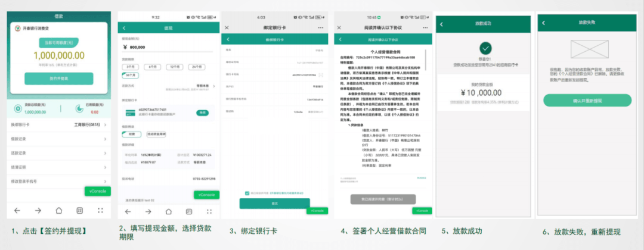Toggle the agreement checkbox above 提交 button

[x=247, y=193]
